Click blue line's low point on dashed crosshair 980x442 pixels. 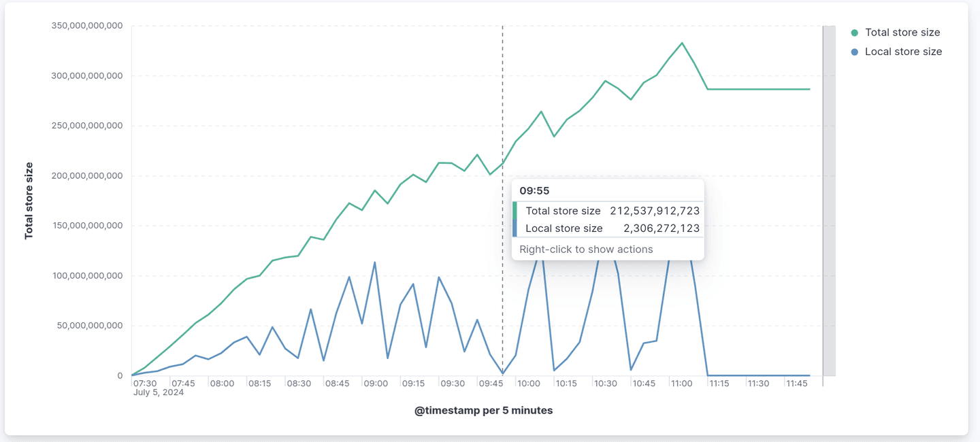pos(503,373)
